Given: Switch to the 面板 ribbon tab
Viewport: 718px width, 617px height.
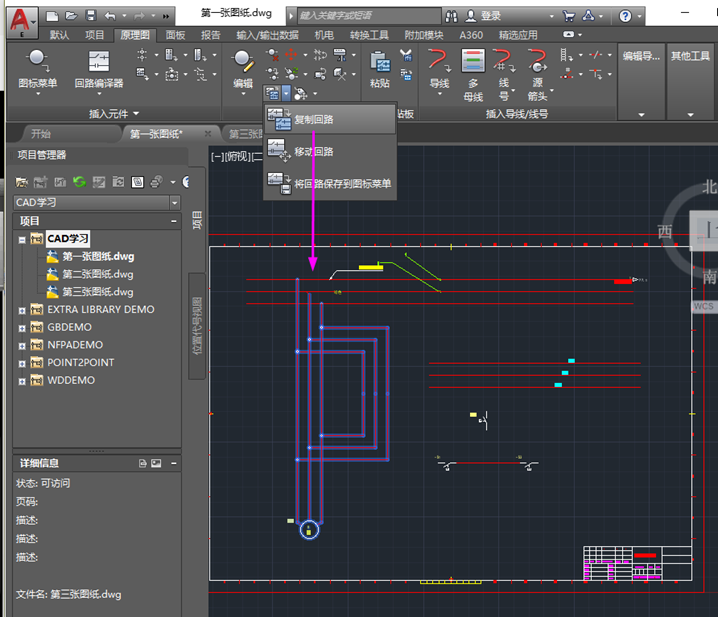Looking at the screenshot, I should (175, 34).
